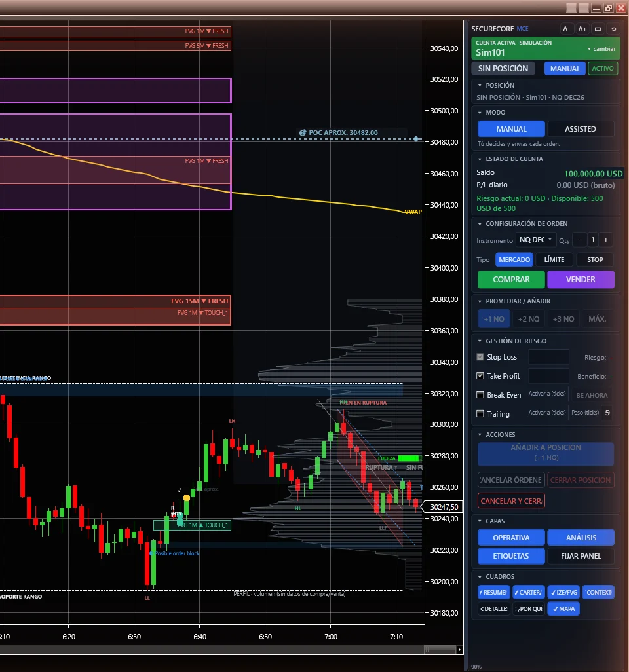Image resolution: width=629 pixels, height=672 pixels.
Task: Click the reset arrow icon in SecureCore header
Action: tap(613, 29)
